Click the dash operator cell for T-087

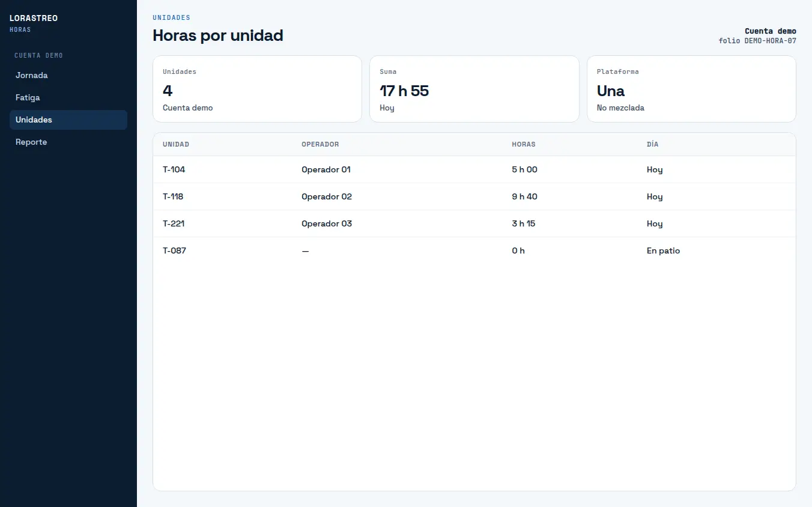305,250
